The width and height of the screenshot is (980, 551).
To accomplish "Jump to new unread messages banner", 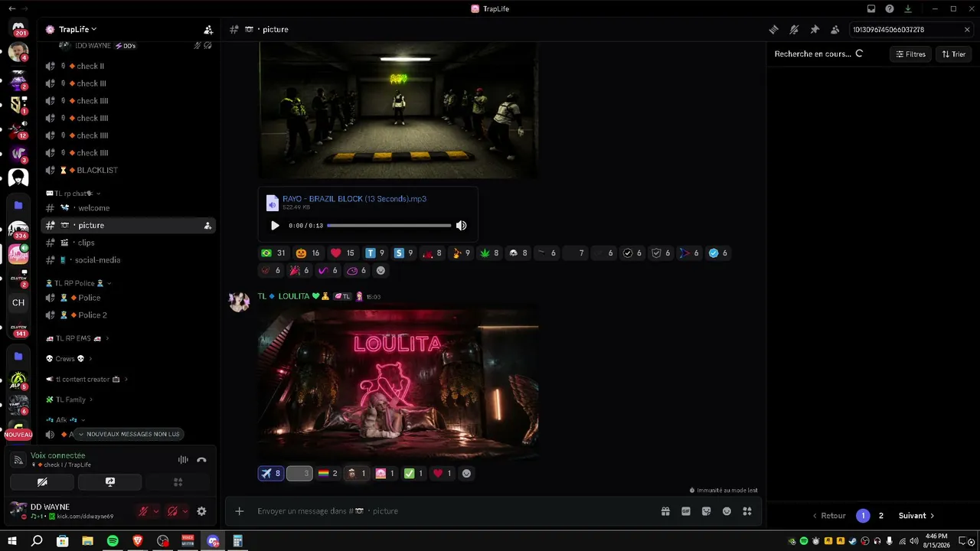I will coord(129,434).
